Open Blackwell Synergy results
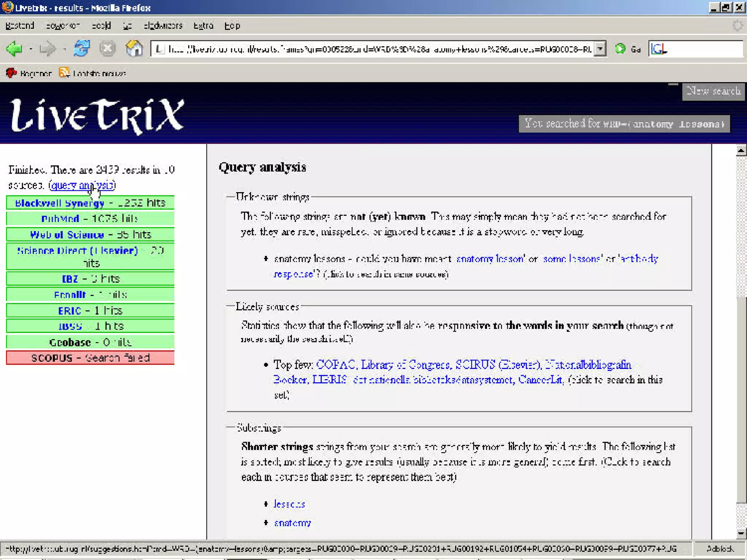 (60, 203)
